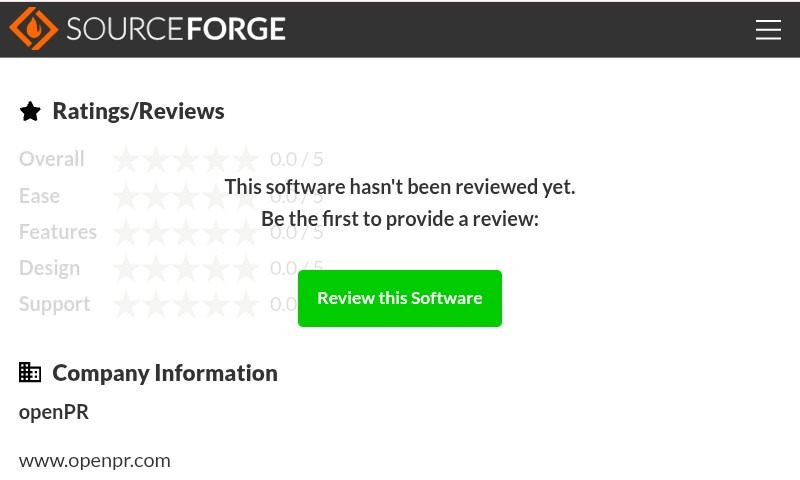Viewport: 800px width, 480px height.
Task: Open the hamburger navigation menu
Action: coord(768,30)
